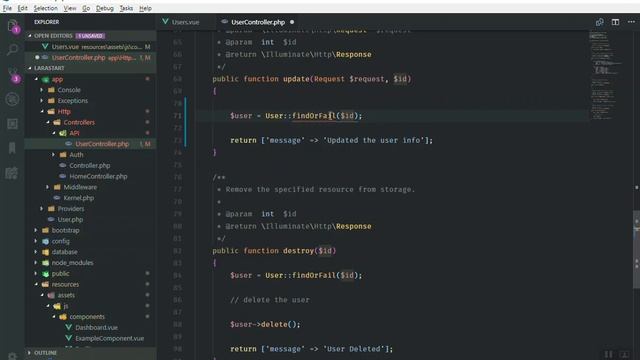Open the Go menu
Screen dimensions: 640x360
point(86,8)
